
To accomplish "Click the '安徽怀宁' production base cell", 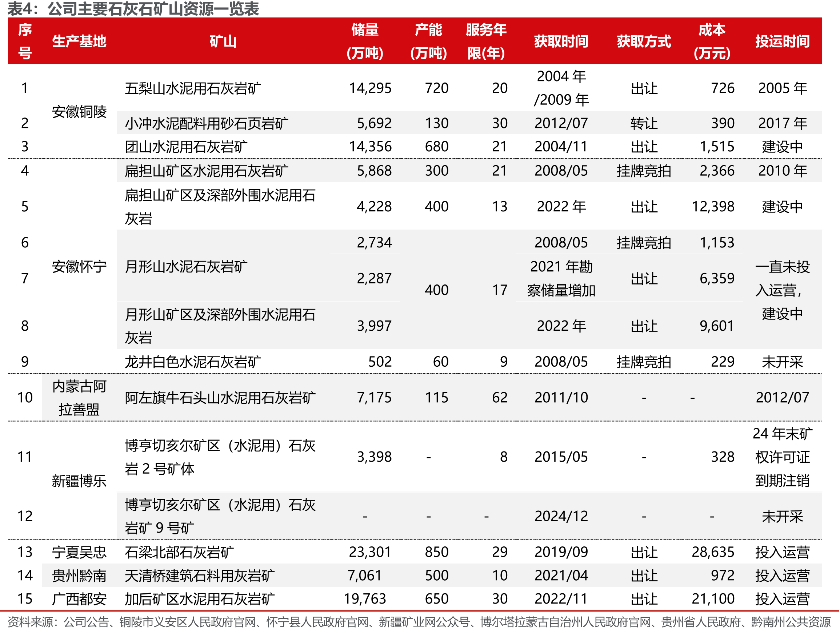I will (x=79, y=267).
